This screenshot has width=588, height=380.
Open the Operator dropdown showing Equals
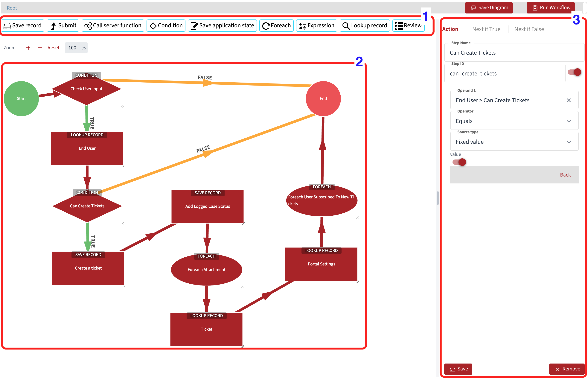point(569,121)
